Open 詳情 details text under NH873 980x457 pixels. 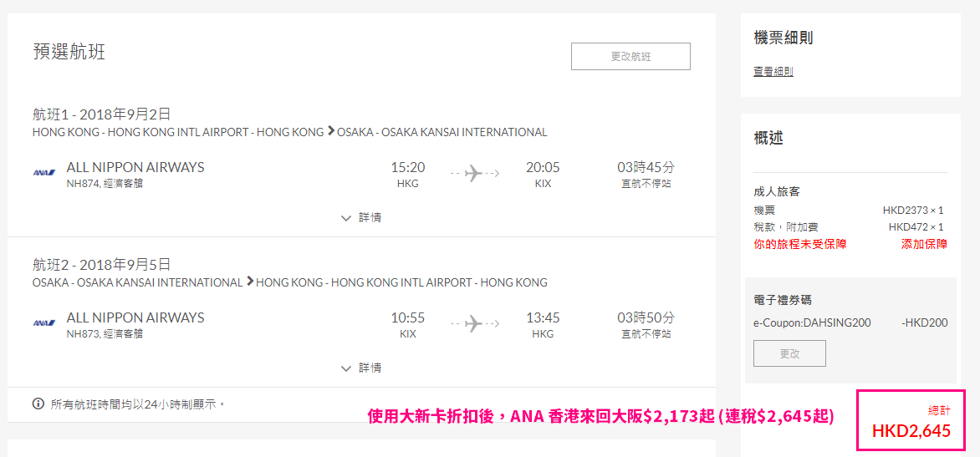point(370,368)
